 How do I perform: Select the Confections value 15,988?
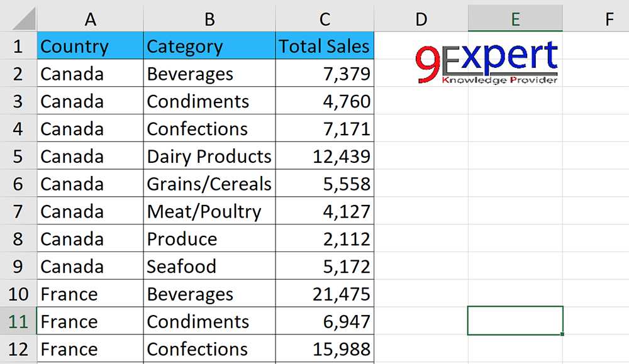coord(325,349)
